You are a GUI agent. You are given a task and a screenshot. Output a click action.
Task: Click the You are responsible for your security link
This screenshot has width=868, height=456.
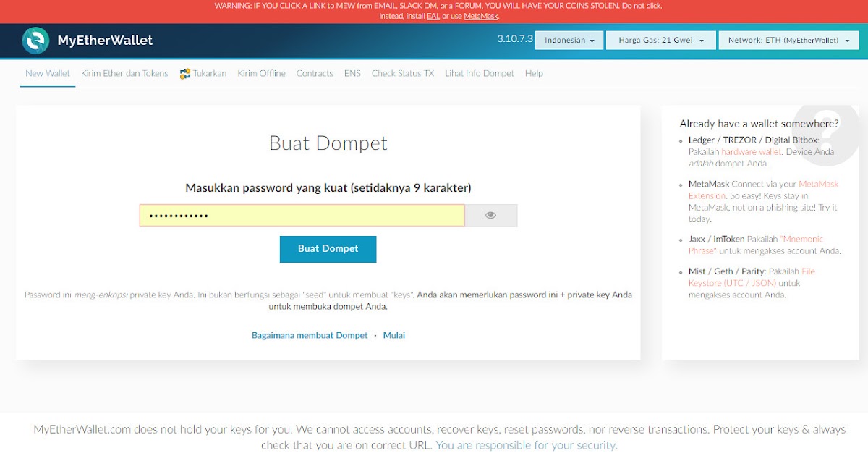point(527,445)
